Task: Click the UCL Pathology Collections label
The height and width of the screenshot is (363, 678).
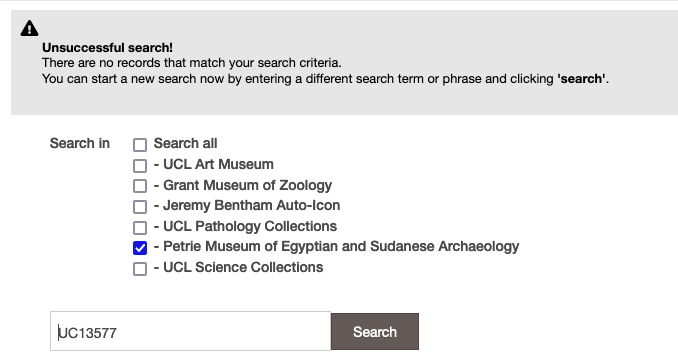Action: pos(245,226)
